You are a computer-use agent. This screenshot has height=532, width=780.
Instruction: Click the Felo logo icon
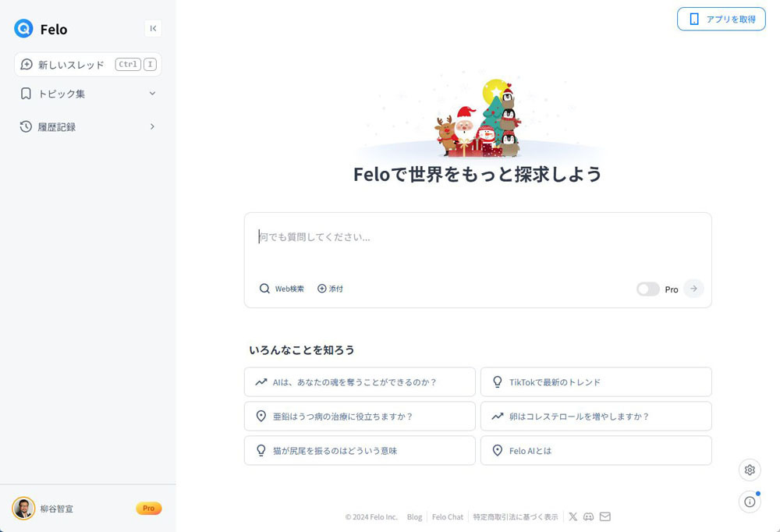click(23, 29)
